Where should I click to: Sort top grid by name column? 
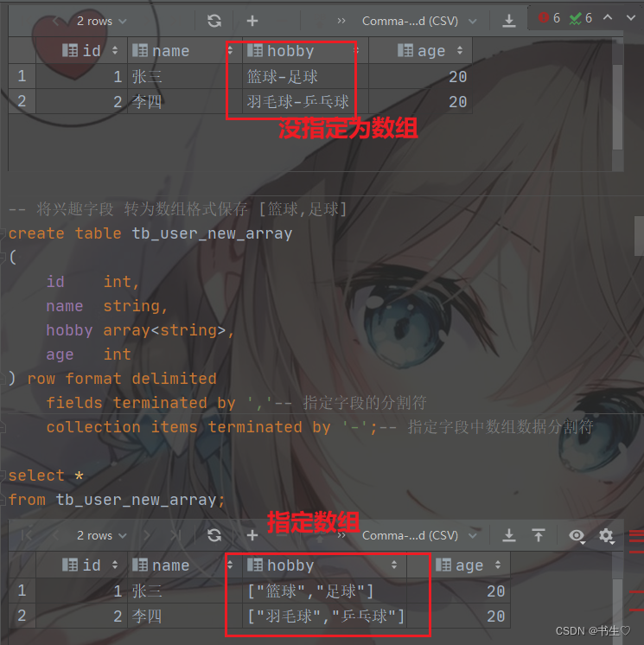click(230, 50)
